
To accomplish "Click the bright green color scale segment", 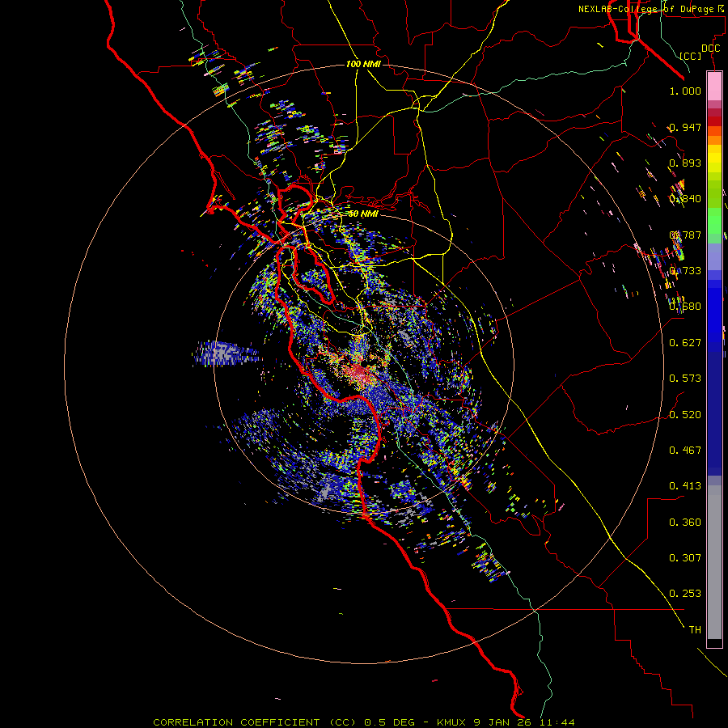I will (x=714, y=221).
